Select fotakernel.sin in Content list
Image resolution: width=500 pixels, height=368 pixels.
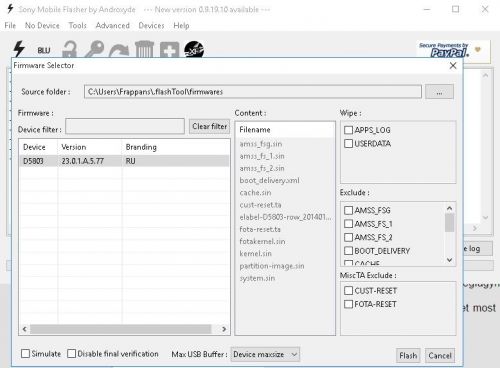tap(262, 241)
